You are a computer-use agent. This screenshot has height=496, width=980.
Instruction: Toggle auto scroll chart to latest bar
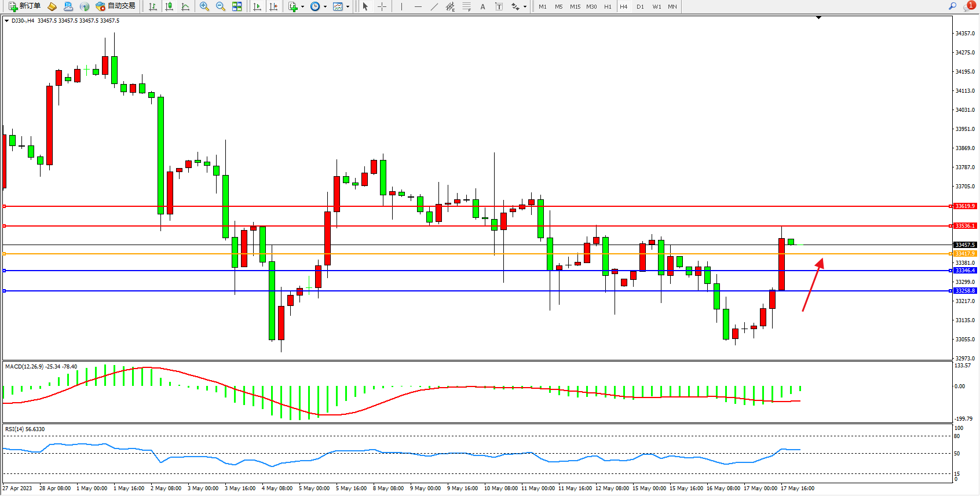(x=257, y=6)
